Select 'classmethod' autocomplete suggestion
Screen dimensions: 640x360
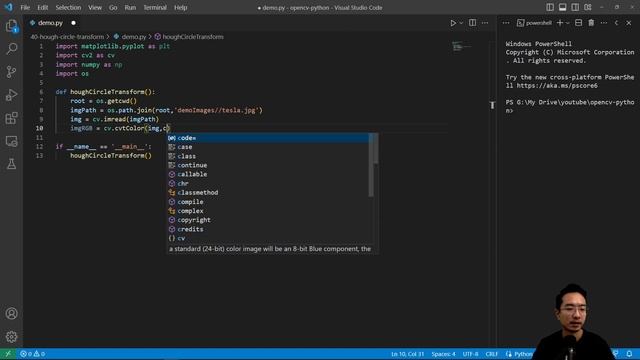[269, 193]
